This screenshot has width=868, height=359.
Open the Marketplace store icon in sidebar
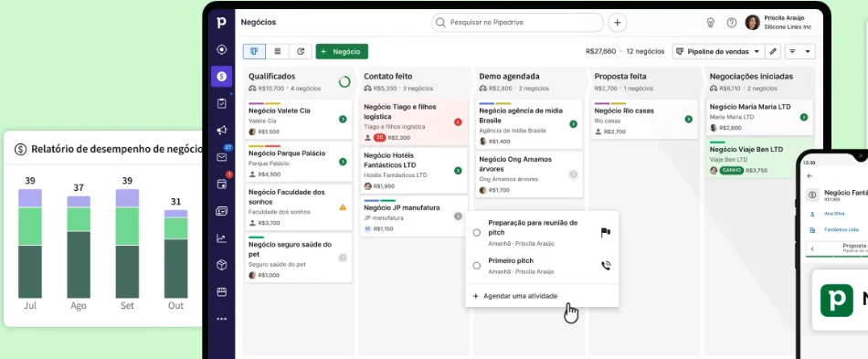point(221,292)
